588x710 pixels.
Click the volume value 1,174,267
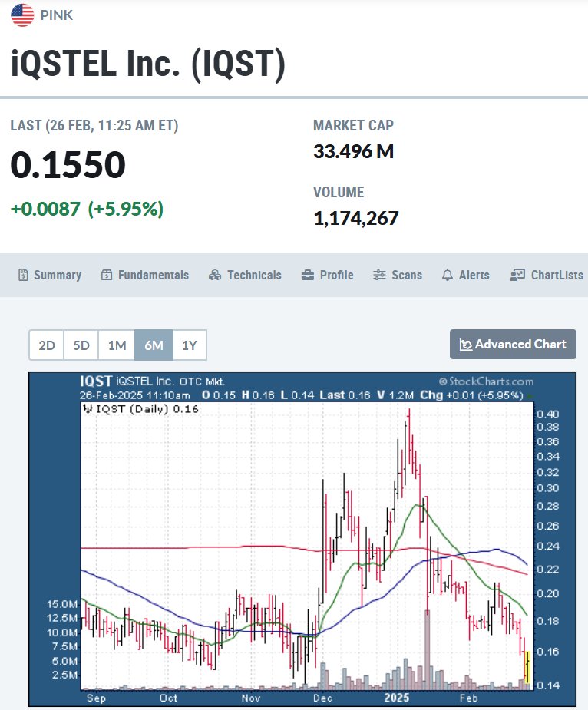(356, 218)
